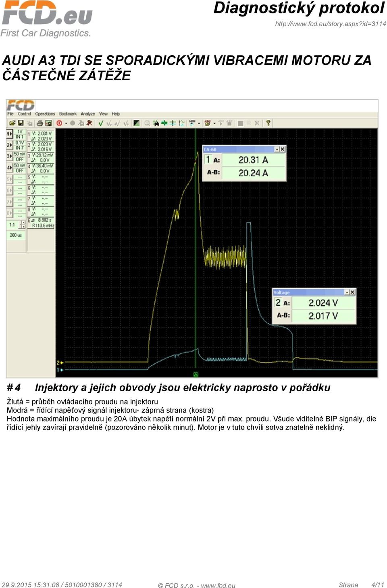Start recording with the red circle icon
Screen dimensions: 387x588
click(59, 123)
